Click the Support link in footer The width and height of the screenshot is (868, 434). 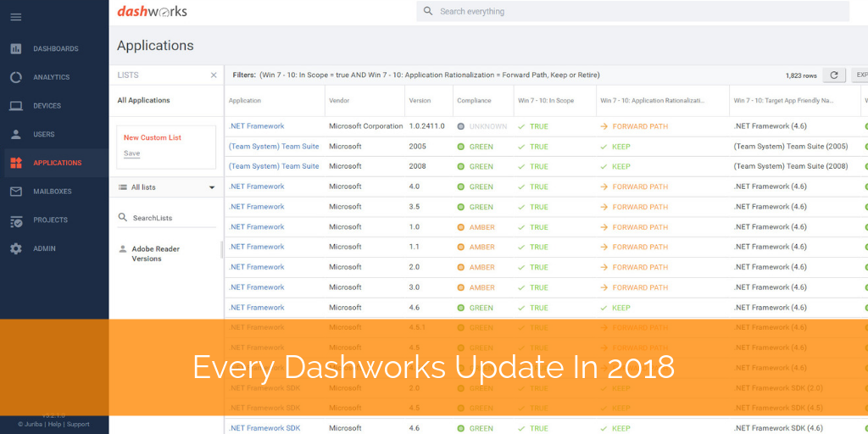tap(78, 425)
